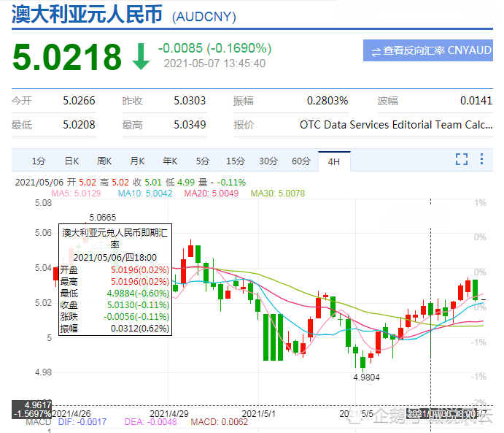This screenshot has width=504, height=433.
Task: Click the timestamp 2021-05-07 13:45:40
Action: pyautogui.click(x=214, y=64)
